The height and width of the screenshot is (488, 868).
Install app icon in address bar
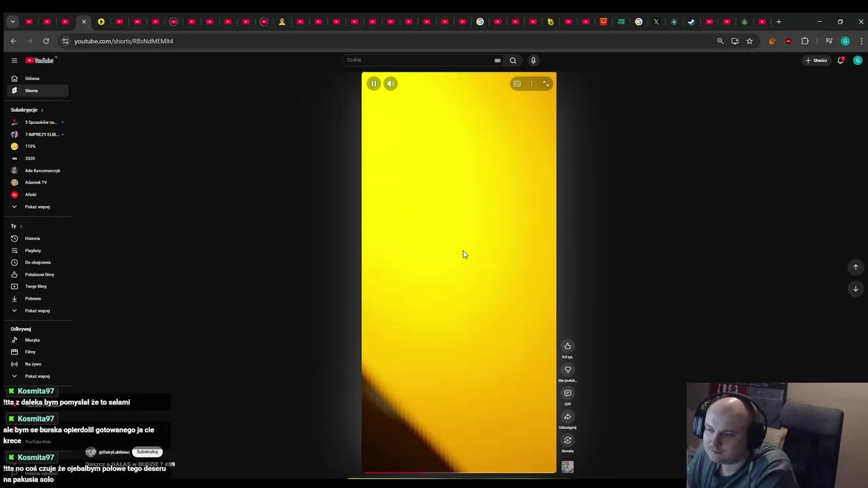tap(735, 41)
